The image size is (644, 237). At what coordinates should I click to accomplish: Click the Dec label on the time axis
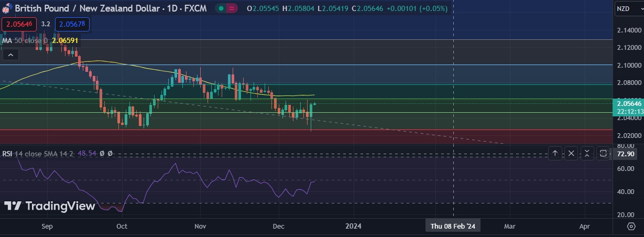coord(278,227)
